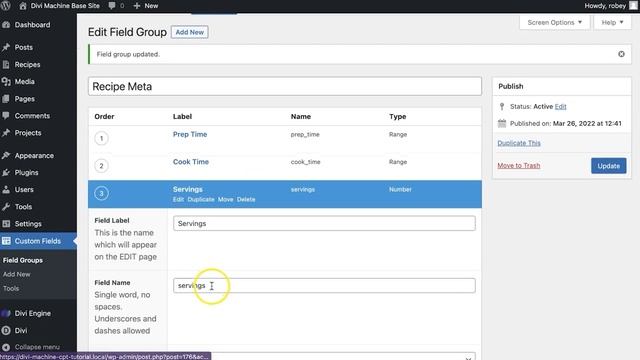The width and height of the screenshot is (640, 360).
Task: Click the Plugins plug icon
Action: click(6, 173)
